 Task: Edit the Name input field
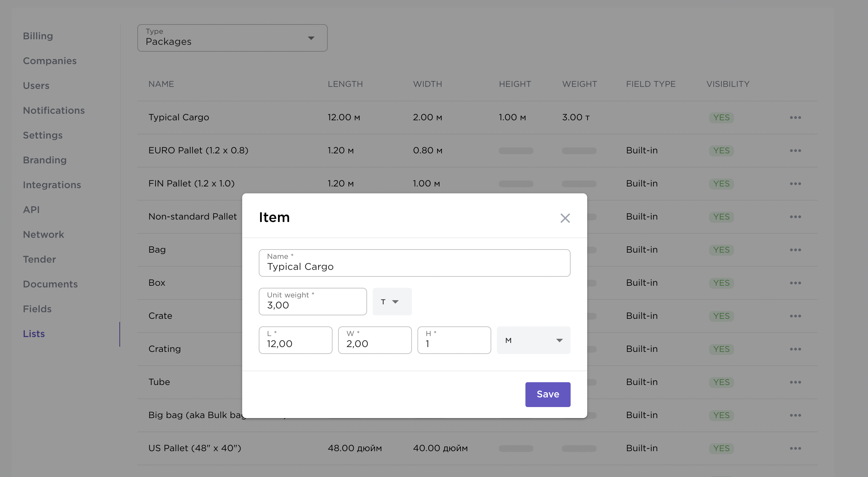coord(414,263)
